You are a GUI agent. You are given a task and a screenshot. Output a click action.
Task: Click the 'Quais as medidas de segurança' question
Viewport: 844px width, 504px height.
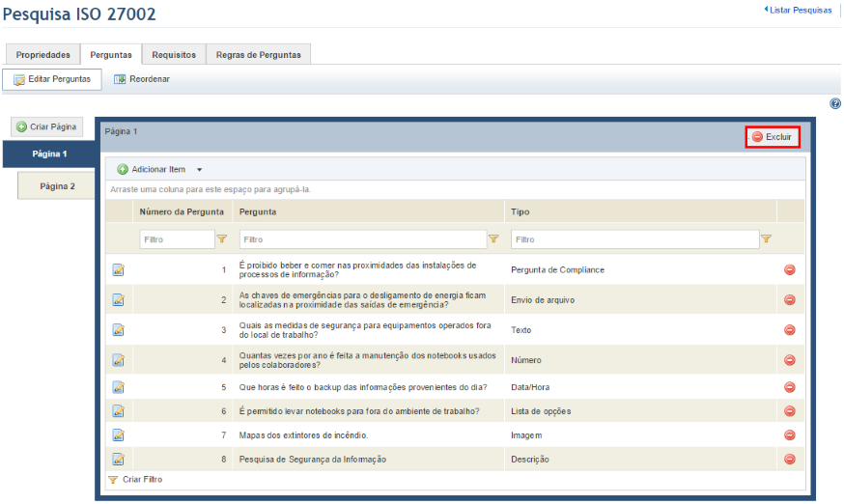tap(365, 330)
